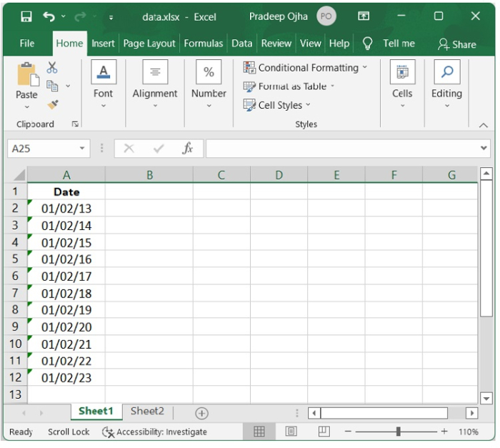Switch to the Sheet2 tab

[147, 412]
